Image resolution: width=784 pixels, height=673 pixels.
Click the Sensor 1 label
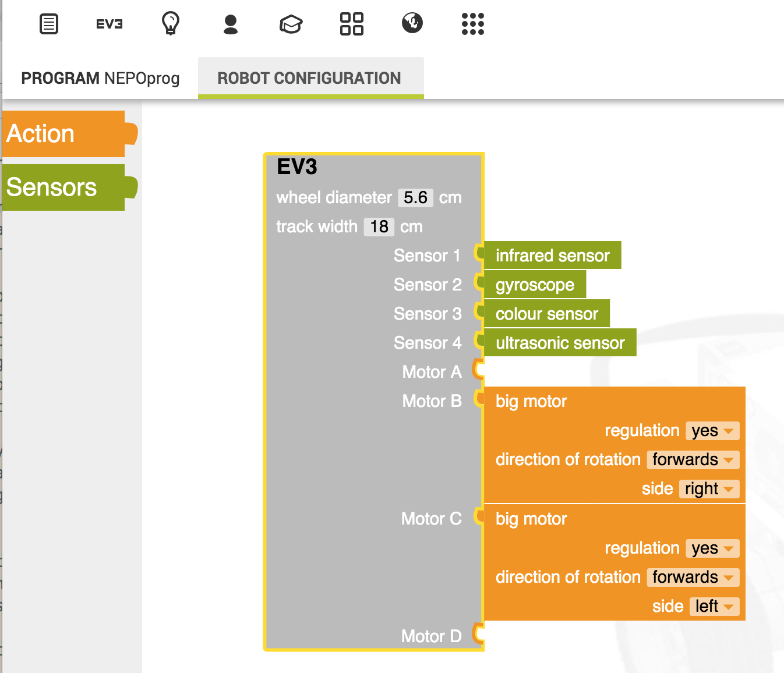pos(427,256)
